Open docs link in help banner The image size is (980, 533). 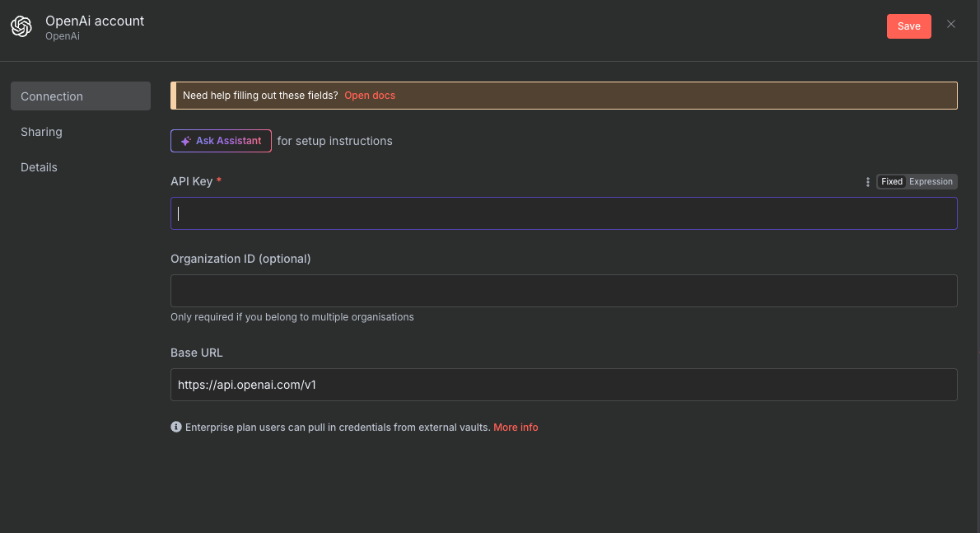(x=370, y=96)
